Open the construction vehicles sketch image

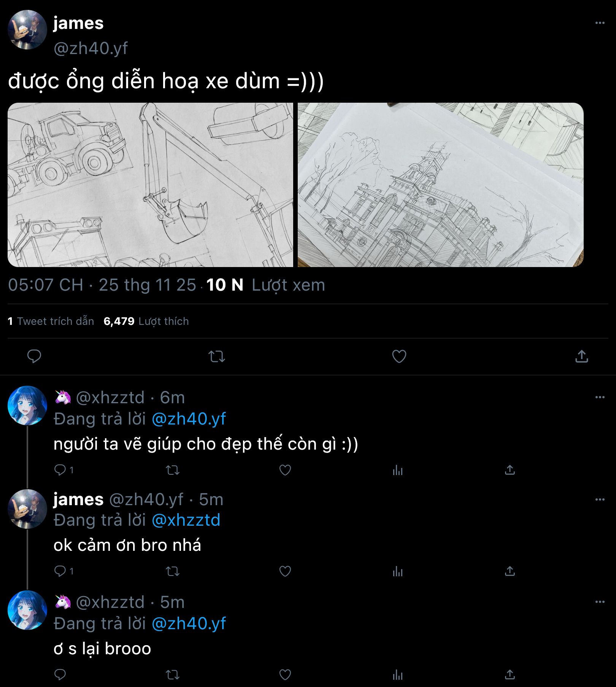150,185
